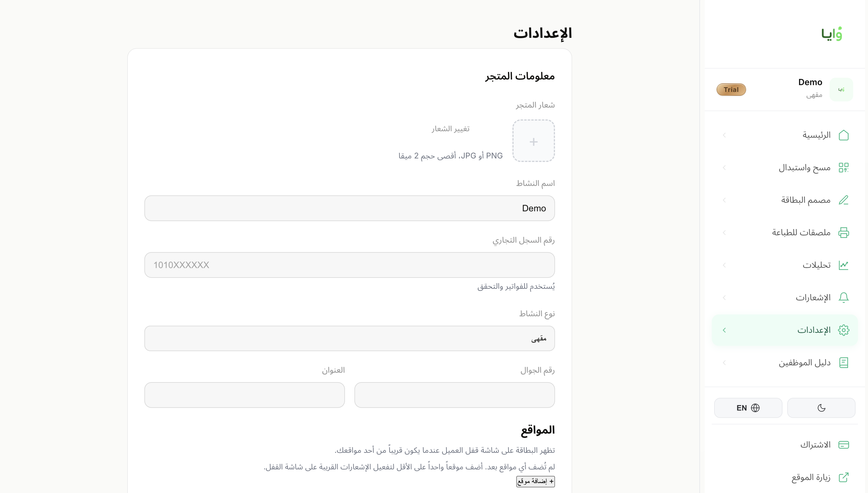Click the PNG أو JPG size hint text

click(451, 156)
